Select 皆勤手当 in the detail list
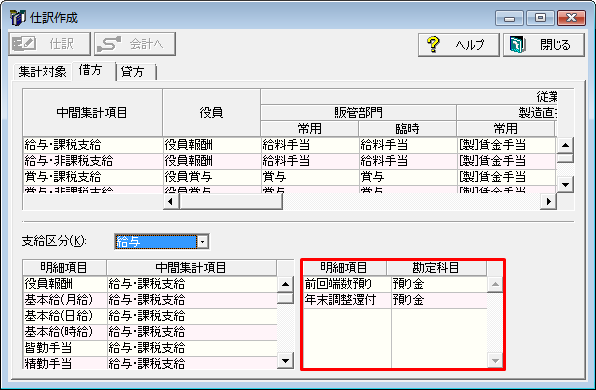The image size is (596, 390). point(64,348)
